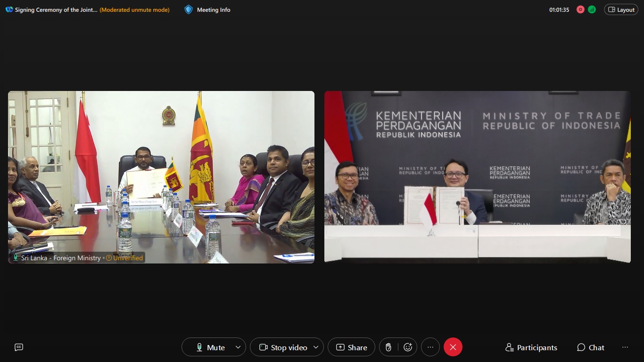The height and width of the screenshot is (362, 644).
Task: Select the Indonesia Ministry of Trade video tile
Action: 477,177
